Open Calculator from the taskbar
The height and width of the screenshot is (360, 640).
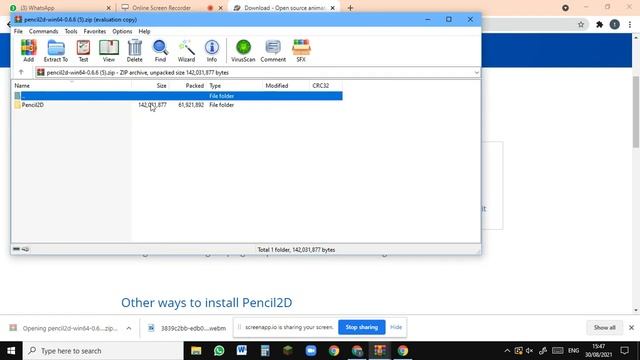click(265, 351)
